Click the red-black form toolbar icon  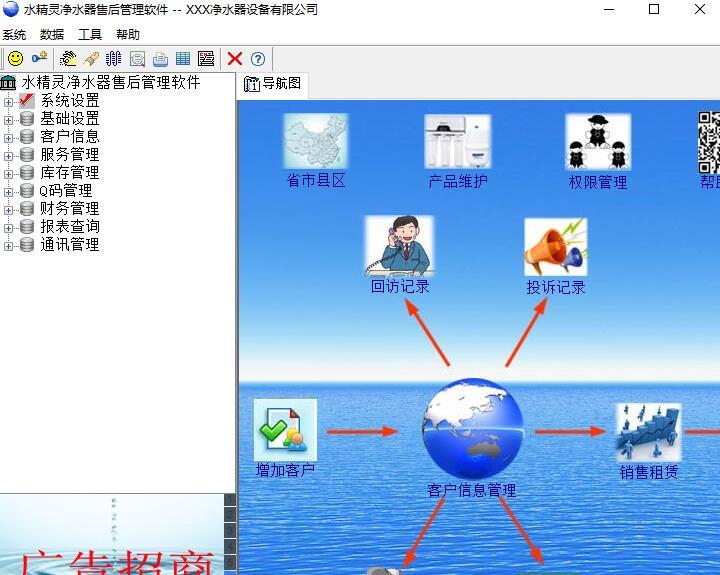click(206, 58)
